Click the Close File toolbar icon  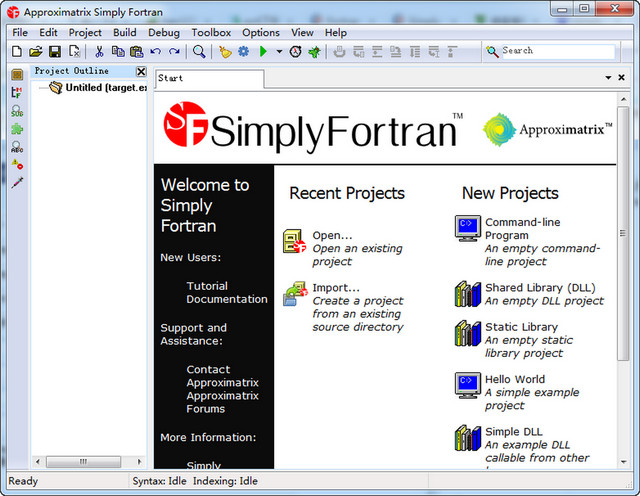click(74, 51)
